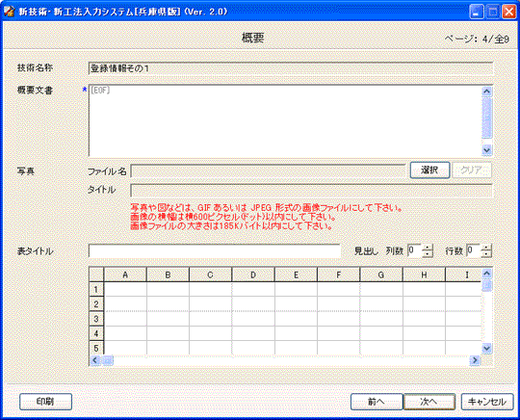Click the table grid scroll up arrow
The image size is (520, 420).
(487, 274)
